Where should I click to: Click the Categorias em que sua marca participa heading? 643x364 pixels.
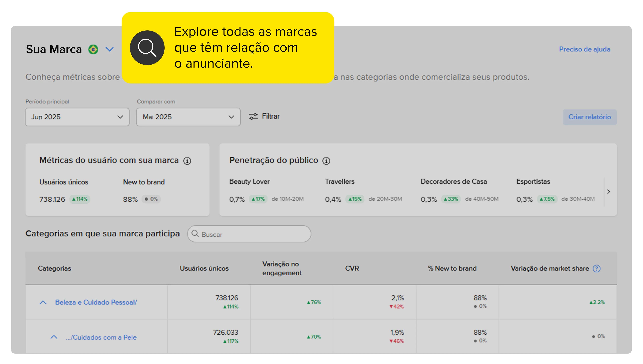[103, 234]
